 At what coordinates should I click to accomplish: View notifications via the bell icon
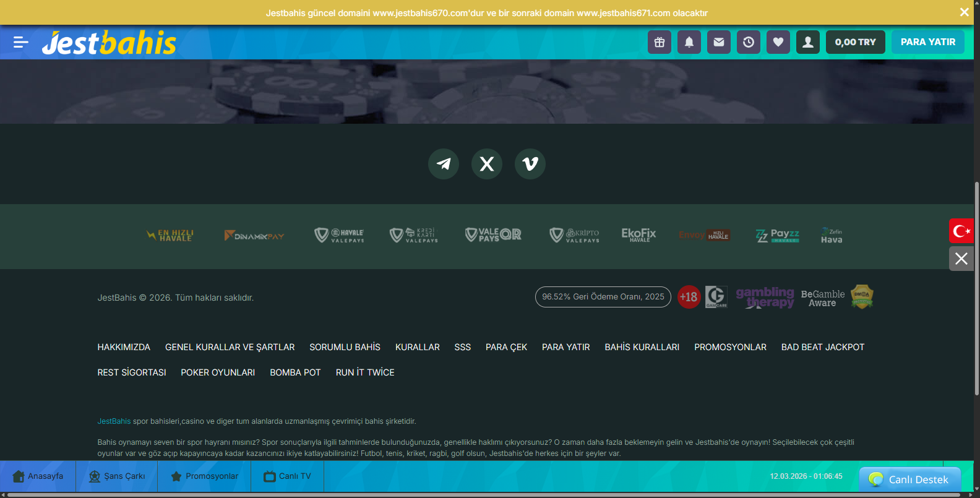coord(689,42)
